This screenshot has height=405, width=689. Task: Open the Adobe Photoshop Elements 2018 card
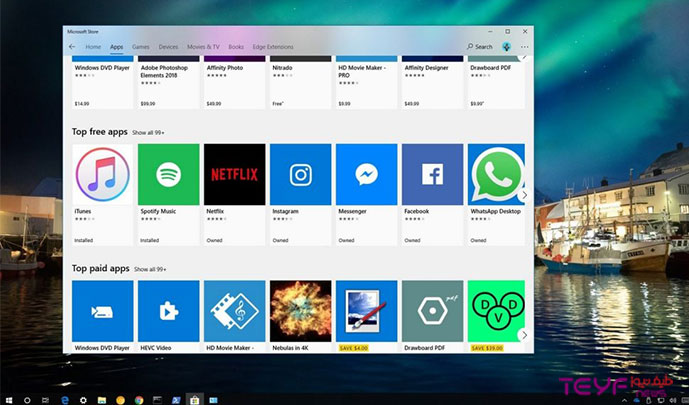168,82
